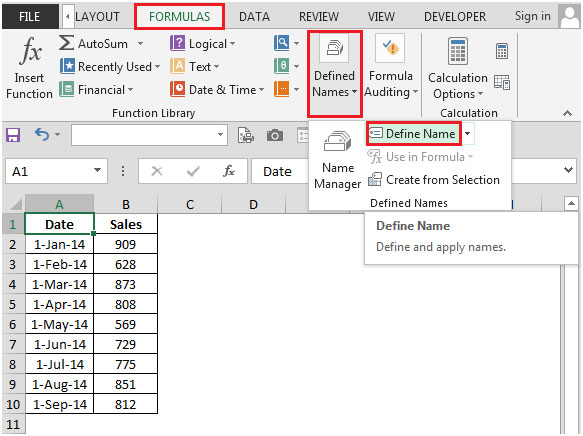583x436 pixels.
Task: Select the FORMULAS tab
Action: click(180, 16)
